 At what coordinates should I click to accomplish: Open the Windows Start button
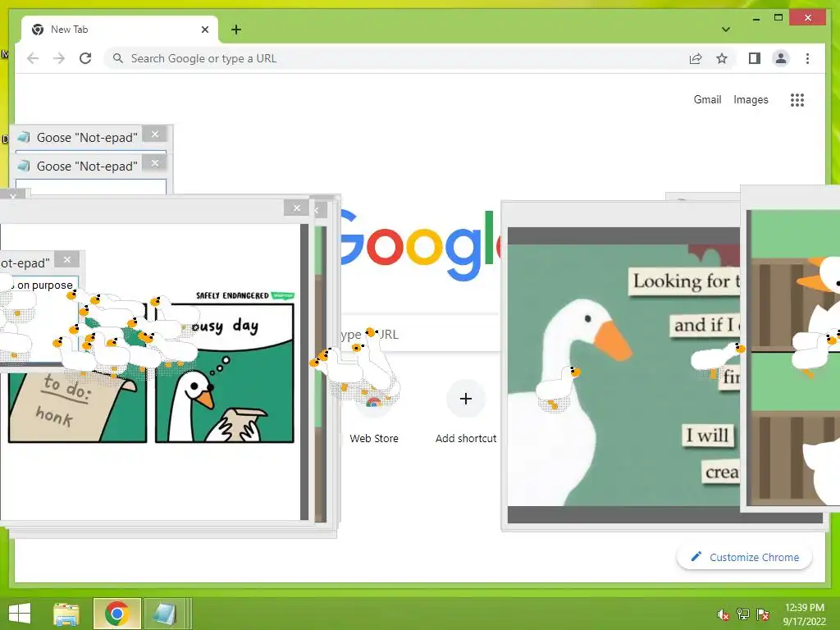click(x=20, y=614)
